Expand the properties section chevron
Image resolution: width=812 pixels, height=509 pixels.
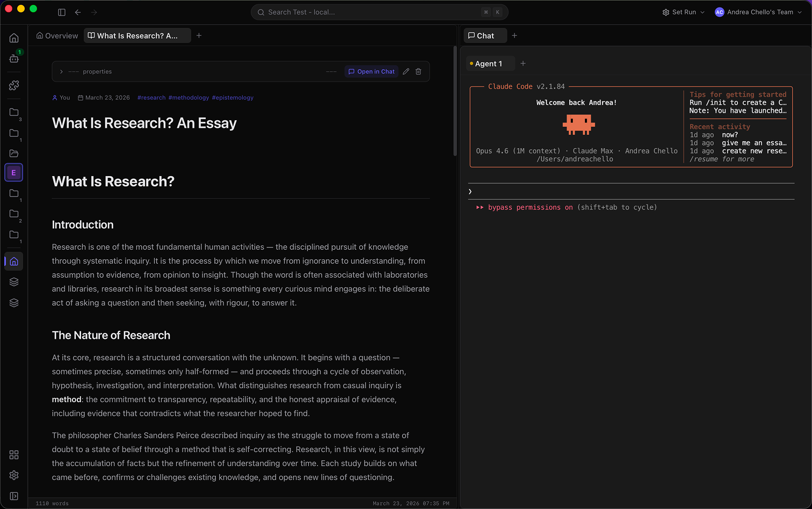pos(61,71)
